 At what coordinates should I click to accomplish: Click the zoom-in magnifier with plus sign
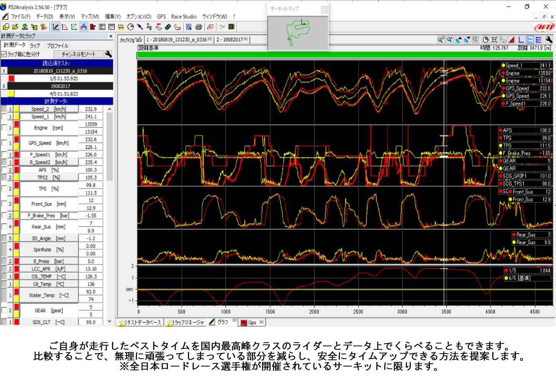click(x=450, y=40)
